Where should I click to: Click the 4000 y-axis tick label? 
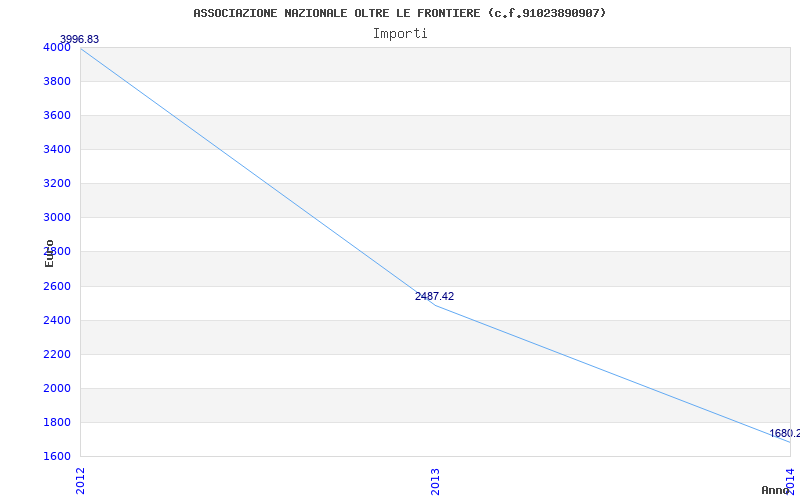[x=57, y=47]
